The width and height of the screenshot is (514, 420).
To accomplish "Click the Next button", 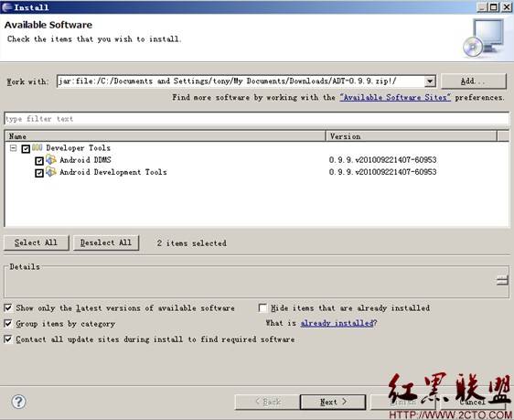I will pos(333,402).
